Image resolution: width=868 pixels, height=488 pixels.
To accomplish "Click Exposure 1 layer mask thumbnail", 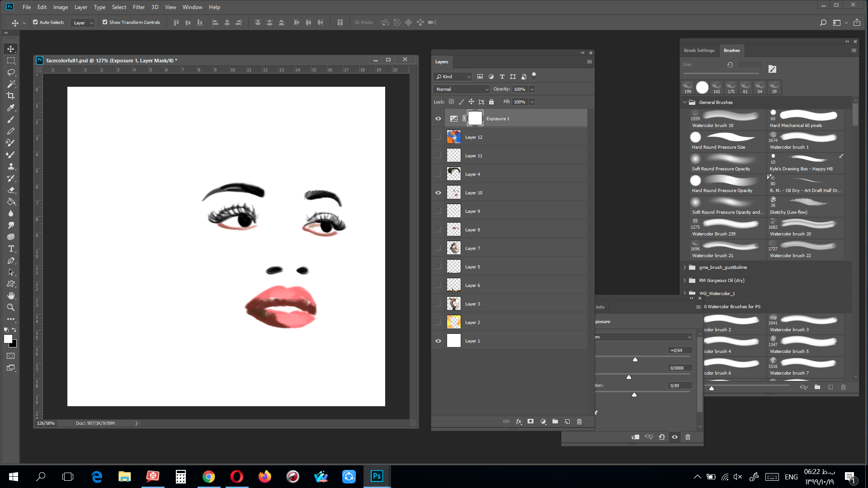I will click(475, 118).
